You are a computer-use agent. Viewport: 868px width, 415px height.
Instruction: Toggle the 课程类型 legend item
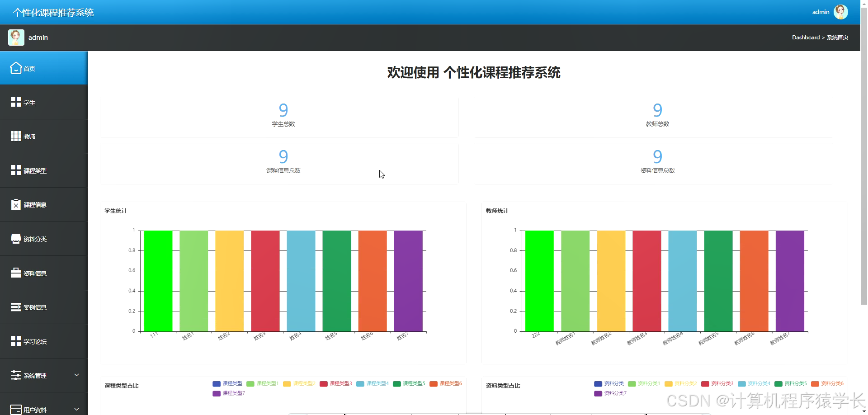click(x=227, y=383)
